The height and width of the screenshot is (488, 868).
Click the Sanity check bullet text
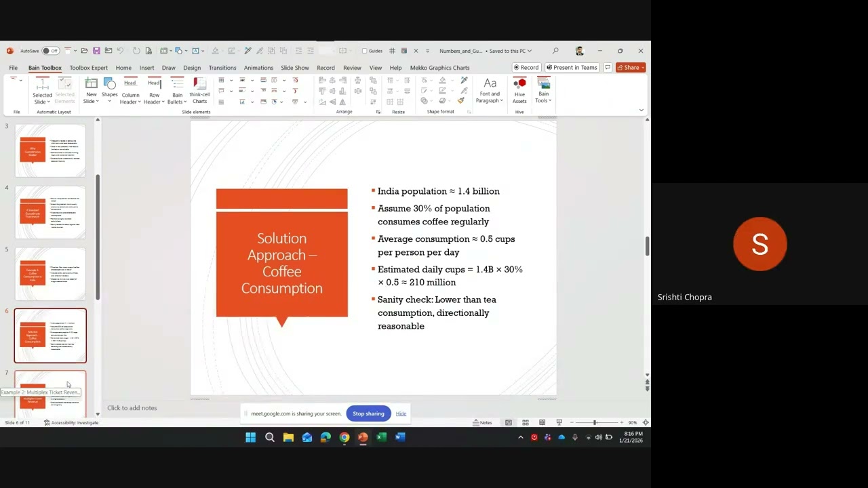coord(437,312)
